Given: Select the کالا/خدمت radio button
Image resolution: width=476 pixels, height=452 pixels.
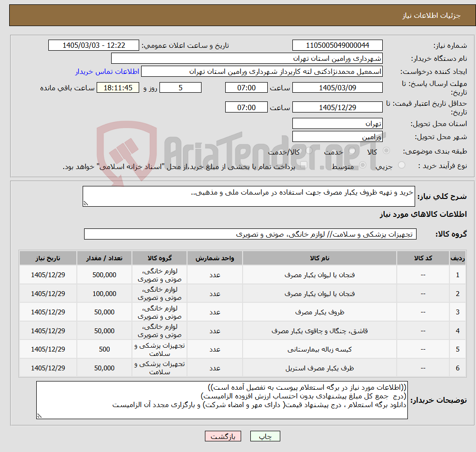Looking at the screenshot, I should (x=309, y=151).
